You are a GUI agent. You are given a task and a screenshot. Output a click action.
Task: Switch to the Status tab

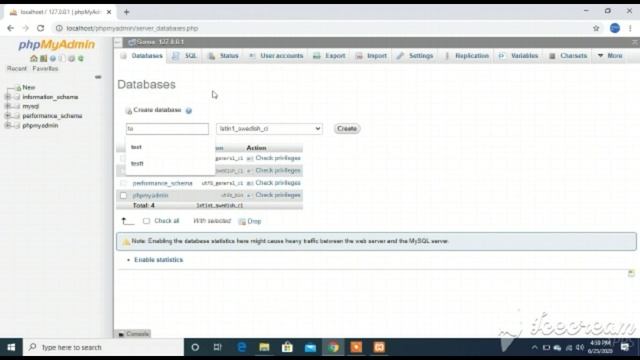[224, 56]
